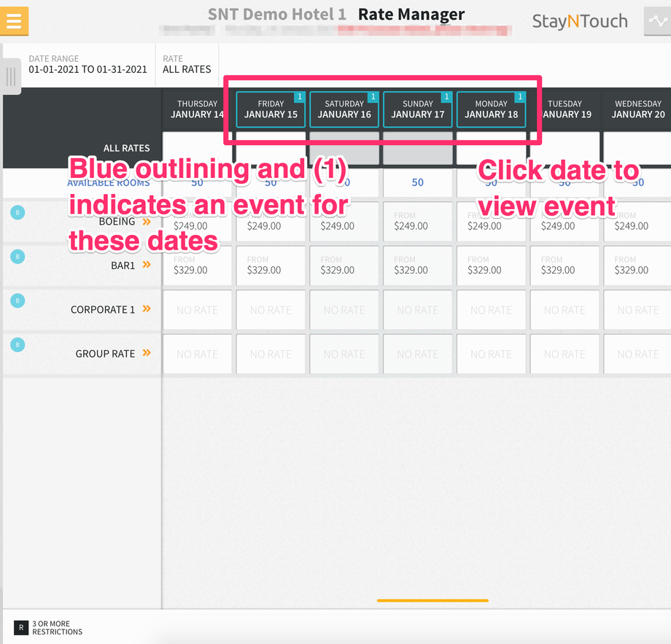Select the Tuesday January 19 header
671x644 pixels.
click(x=565, y=109)
